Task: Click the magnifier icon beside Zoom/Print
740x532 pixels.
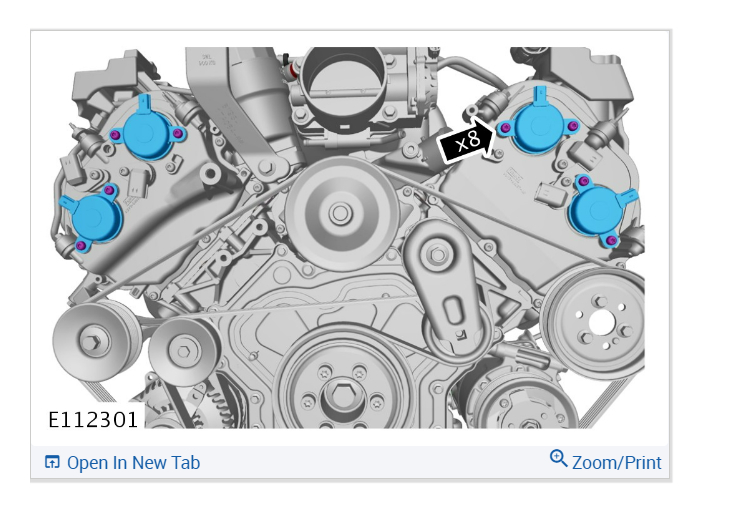Action: click(558, 458)
